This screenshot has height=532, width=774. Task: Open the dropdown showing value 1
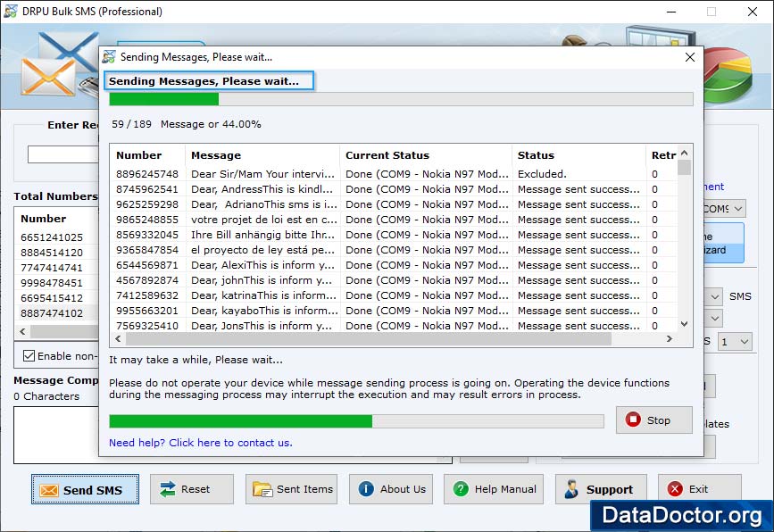point(735,342)
